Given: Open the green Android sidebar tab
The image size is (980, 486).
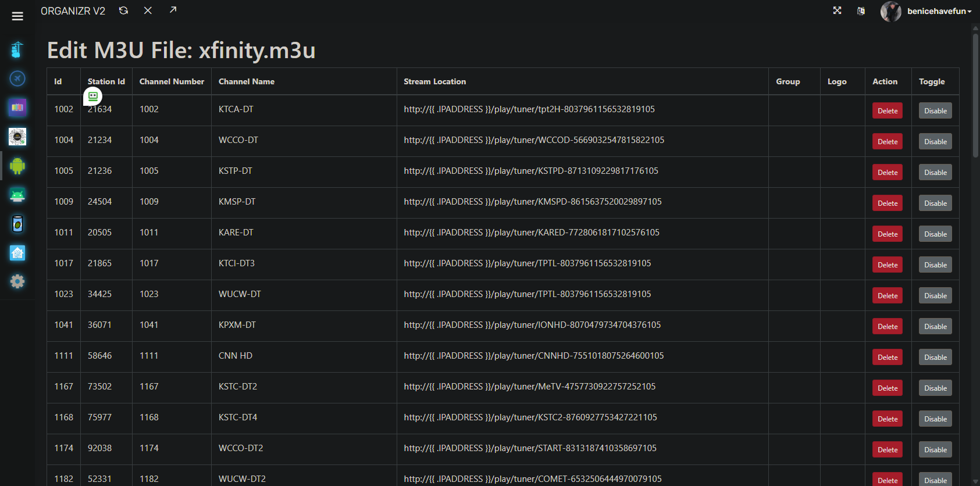Looking at the screenshot, I should pos(17,166).
